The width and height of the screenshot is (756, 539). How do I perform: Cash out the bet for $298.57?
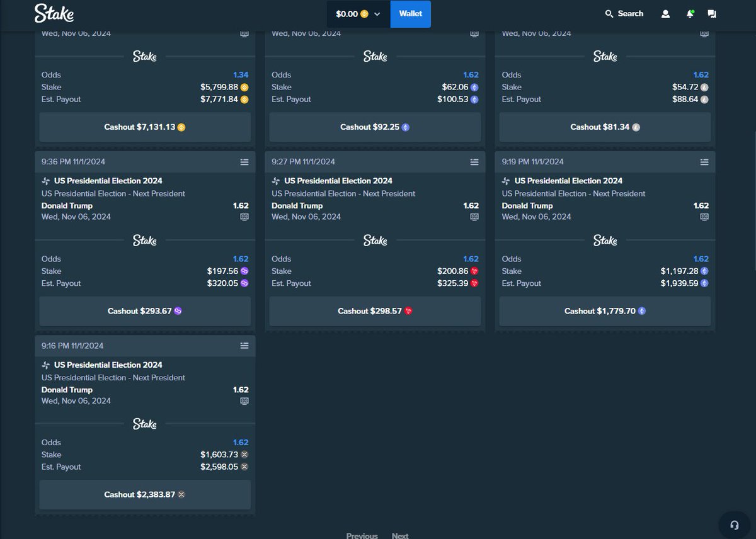(375, 311)
